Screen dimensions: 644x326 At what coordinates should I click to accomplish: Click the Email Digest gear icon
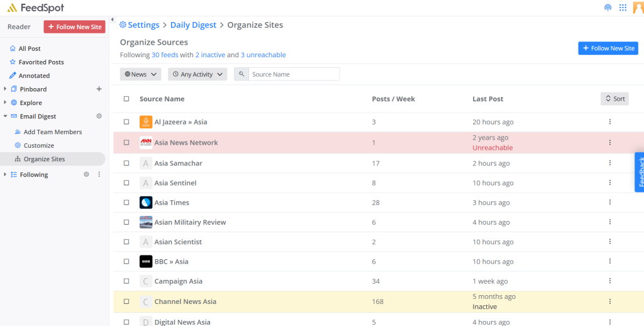coord(99,116)
